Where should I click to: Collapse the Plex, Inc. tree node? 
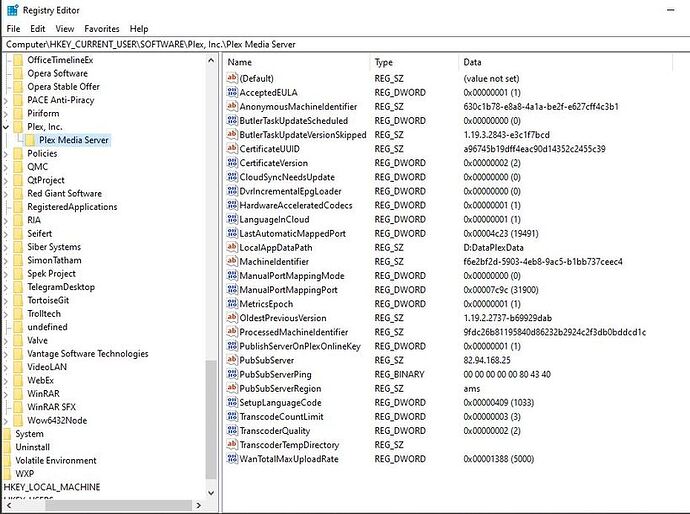(x=6, y=127)
